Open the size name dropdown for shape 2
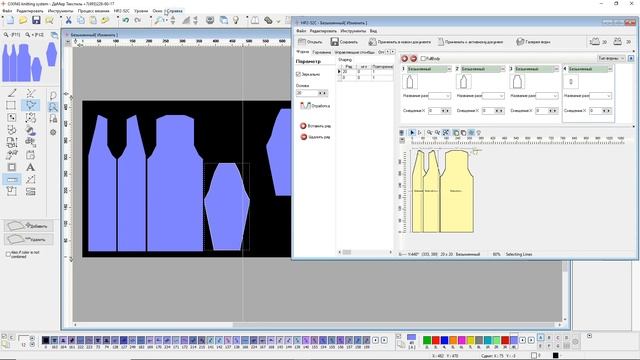This screenshot has height=360, width=640. [x=493, y=96]
